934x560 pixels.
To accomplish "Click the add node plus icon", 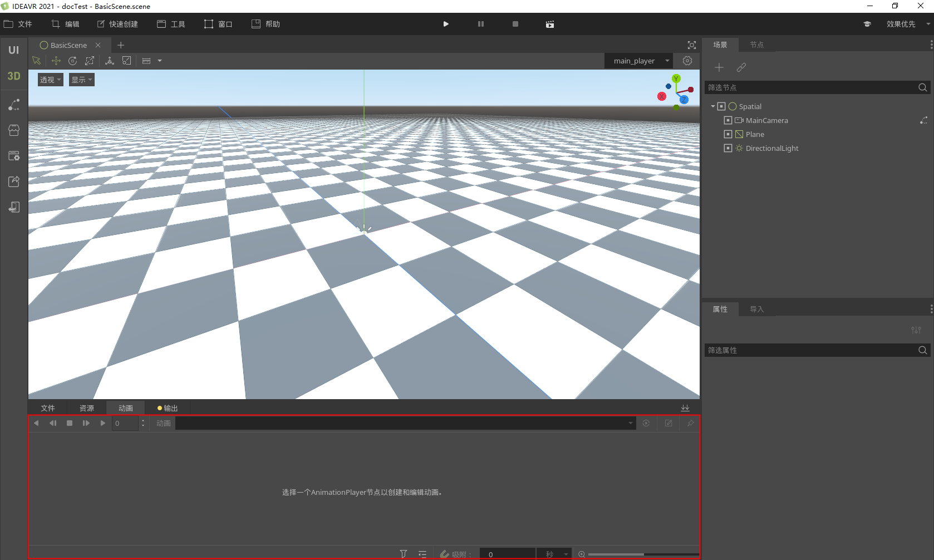I will click(719, 67).
